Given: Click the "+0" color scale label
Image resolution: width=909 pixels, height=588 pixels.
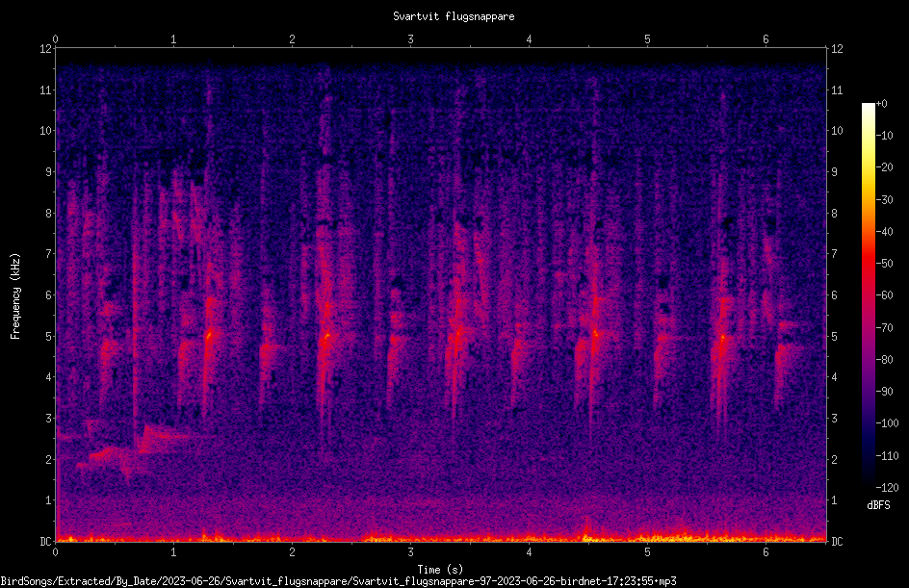Looking at the screenshot, I should (x=881, y=104).
